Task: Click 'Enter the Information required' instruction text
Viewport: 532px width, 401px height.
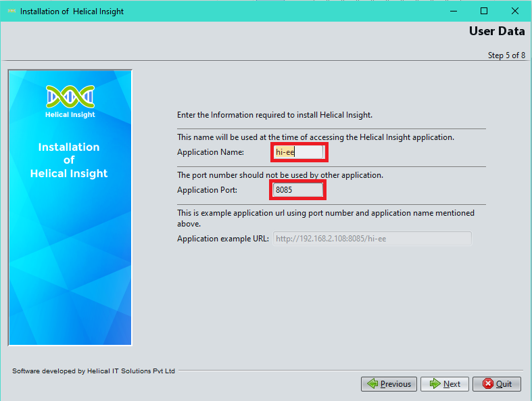Action: [275, 115]
